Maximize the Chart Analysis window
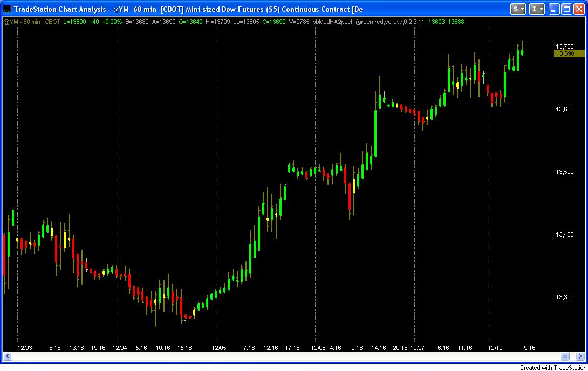Image resolution: width=588 pixels, height=371 pixels. coord(566,9)
